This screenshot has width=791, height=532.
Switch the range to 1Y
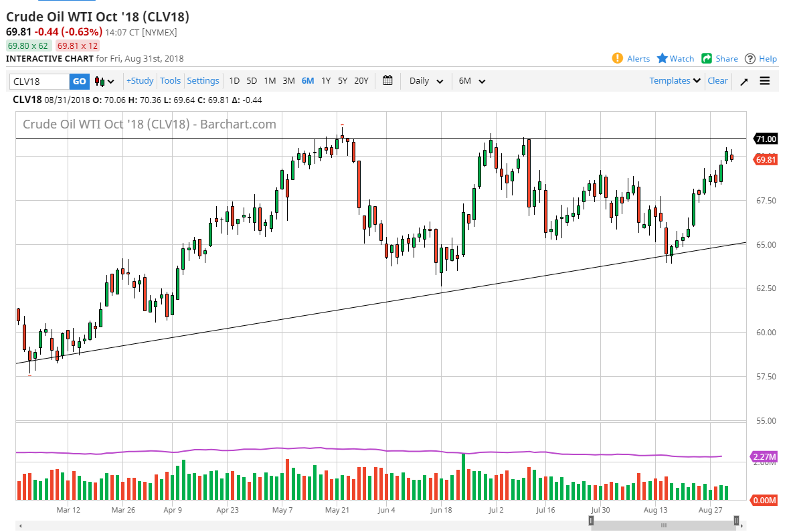click(x=326, y=81)
